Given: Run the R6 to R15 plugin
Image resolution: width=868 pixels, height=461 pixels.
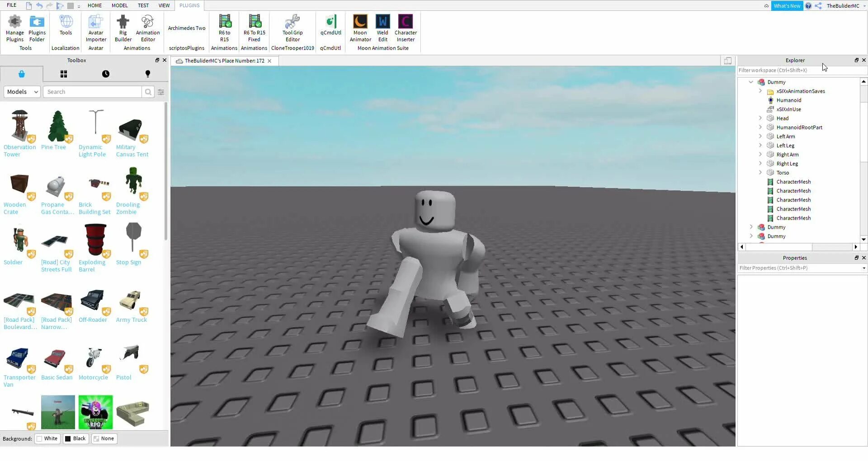Looking at the screenshot, I should click(225, 28).
